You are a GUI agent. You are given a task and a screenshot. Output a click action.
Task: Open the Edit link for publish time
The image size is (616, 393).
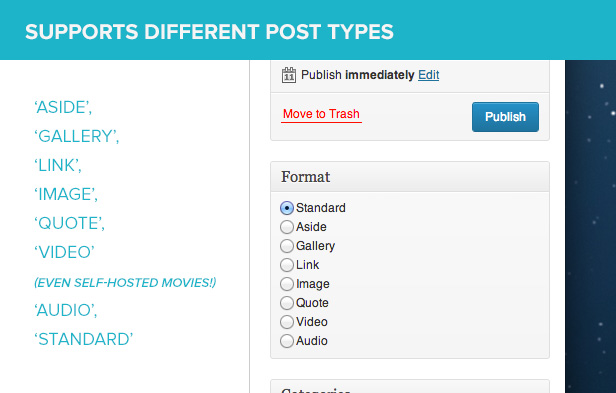tap(429, 75)
